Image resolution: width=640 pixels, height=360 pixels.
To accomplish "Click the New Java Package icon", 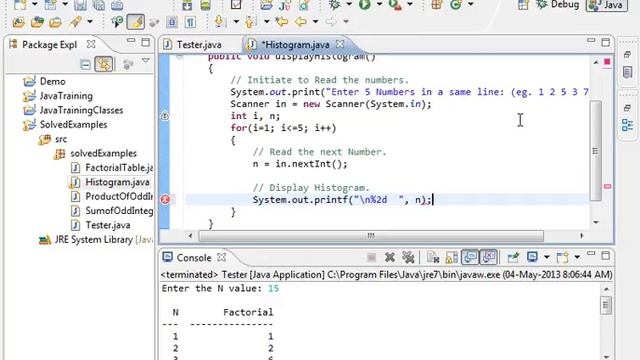I will click(437, 4).
